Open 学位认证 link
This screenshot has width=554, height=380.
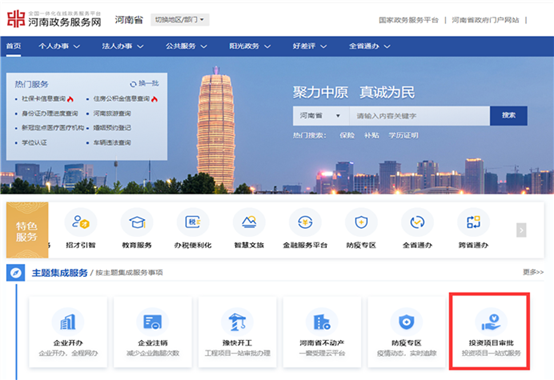point(34,143)
